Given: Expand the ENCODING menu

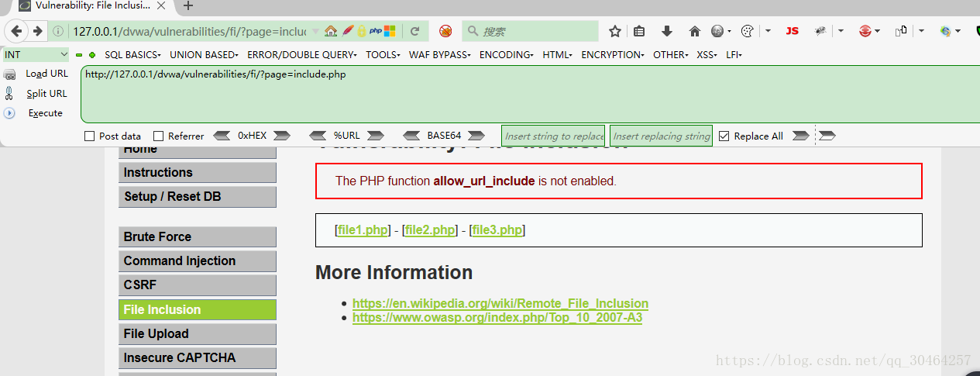Looking at the screenshot, I should click(507, 55).
